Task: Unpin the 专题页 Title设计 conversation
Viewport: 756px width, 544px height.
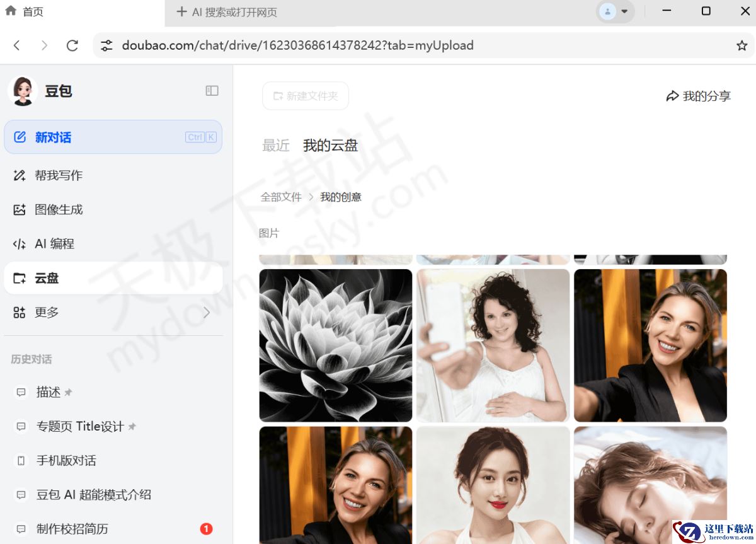Action: (x=131, y=425)
